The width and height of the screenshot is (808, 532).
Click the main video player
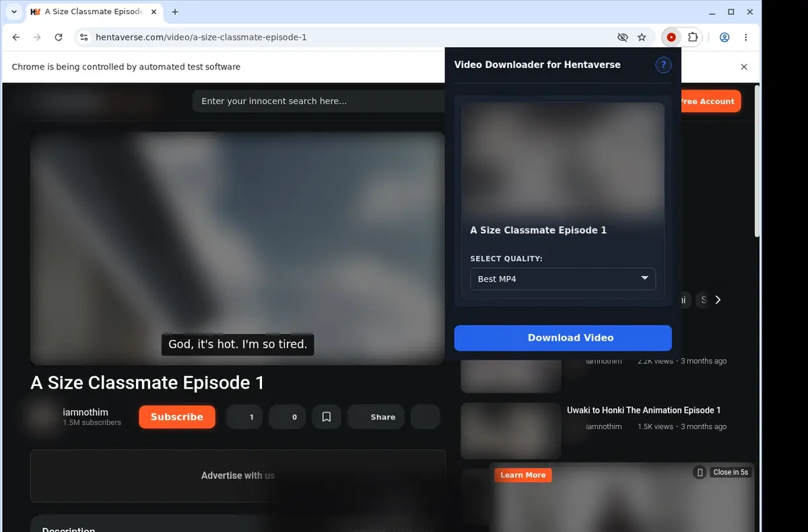point(238,248)
